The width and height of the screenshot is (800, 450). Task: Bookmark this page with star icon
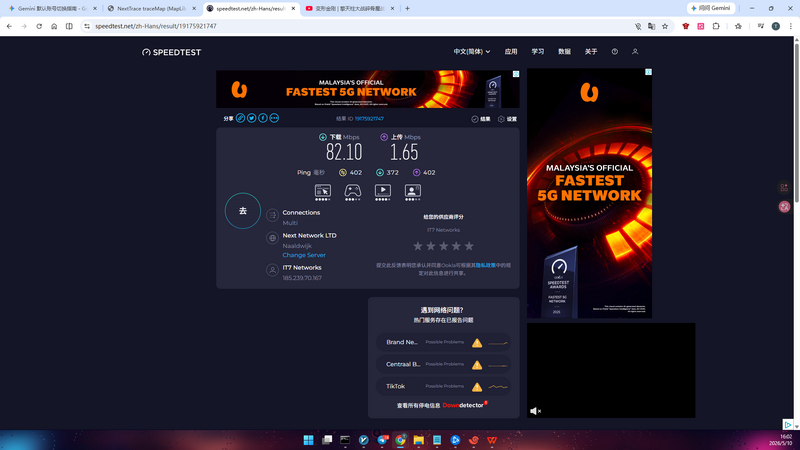(x=665, y=26)
